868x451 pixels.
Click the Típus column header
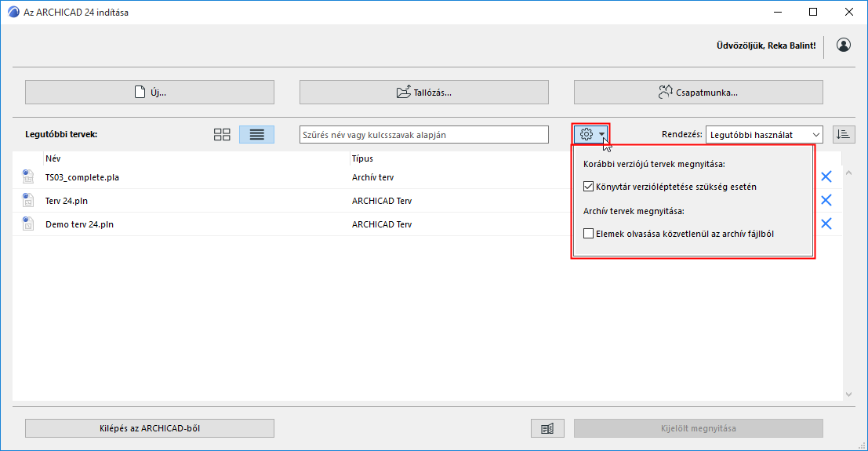[x=362, y=158]
